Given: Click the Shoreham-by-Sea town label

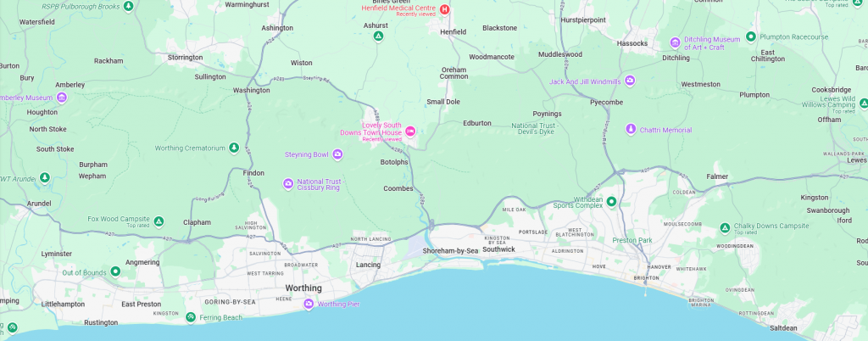Looking at the screenshot, I should (x=450, y=251).
